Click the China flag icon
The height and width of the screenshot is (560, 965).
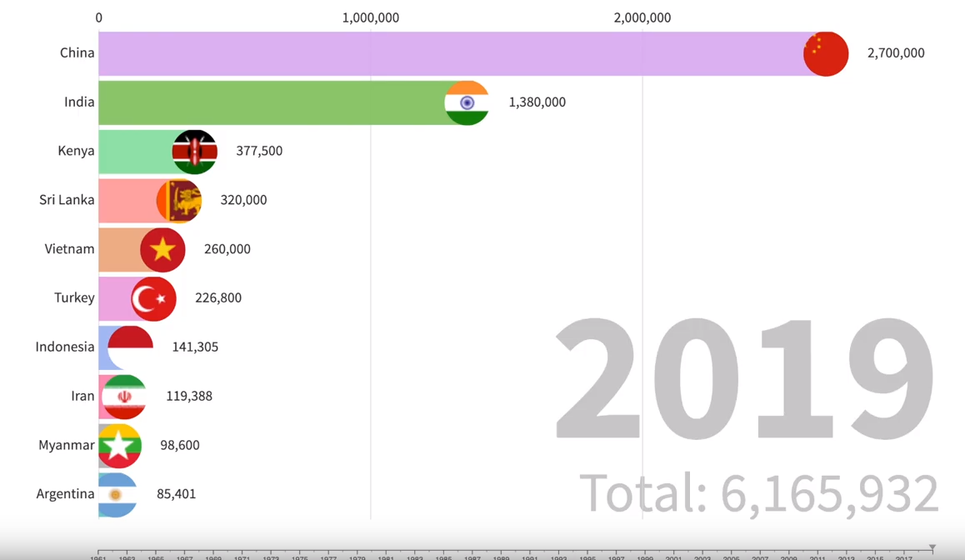825,53
